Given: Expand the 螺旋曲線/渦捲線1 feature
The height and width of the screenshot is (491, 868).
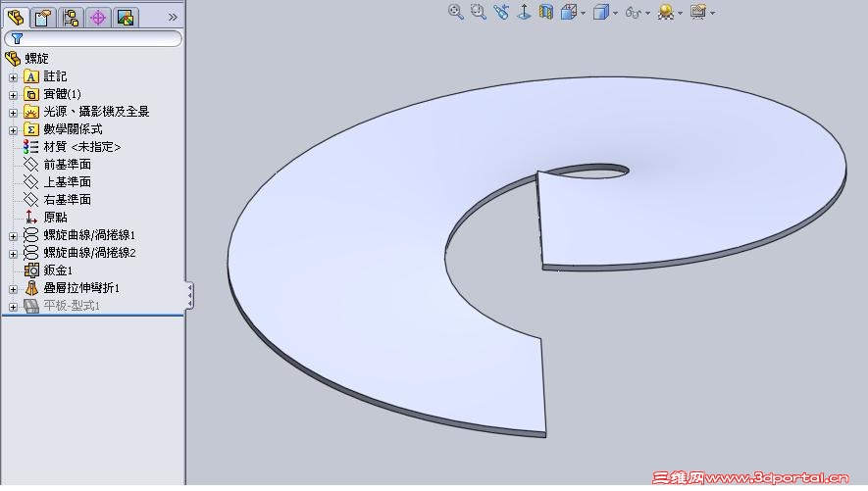Looking at the screenshot, I should (x=14, y=236).
